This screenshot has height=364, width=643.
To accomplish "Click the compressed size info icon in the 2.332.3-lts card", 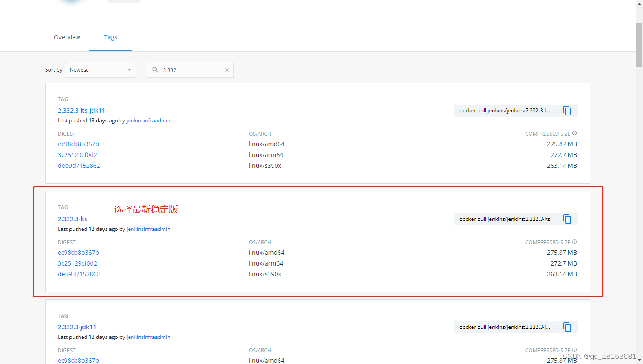I will (x=574, y=242).
